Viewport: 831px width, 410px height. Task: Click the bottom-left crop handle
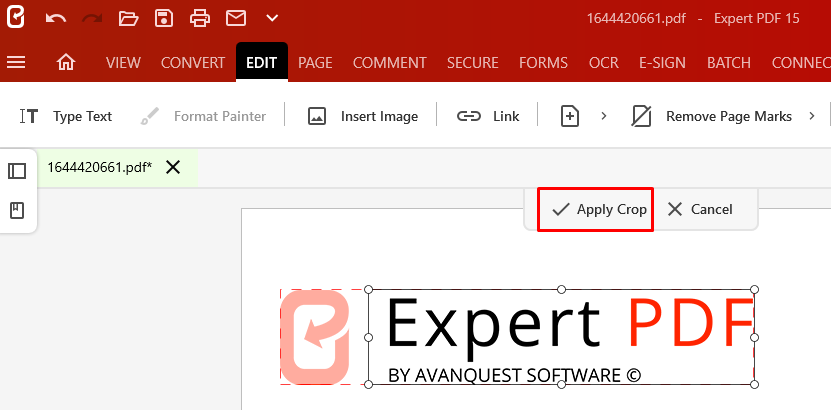tap(369, 384)
